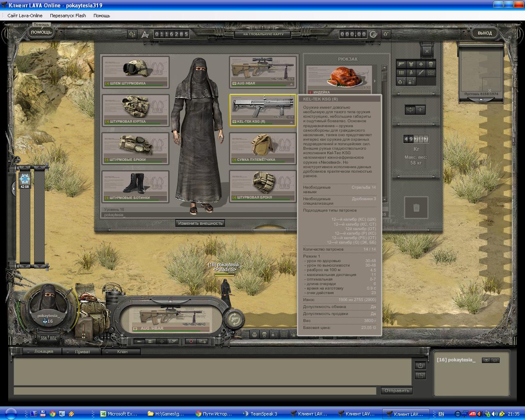The width and height of the screenshot is (525, 420).
Task: Select the armor vest filter icon
Action: point(411,64)
